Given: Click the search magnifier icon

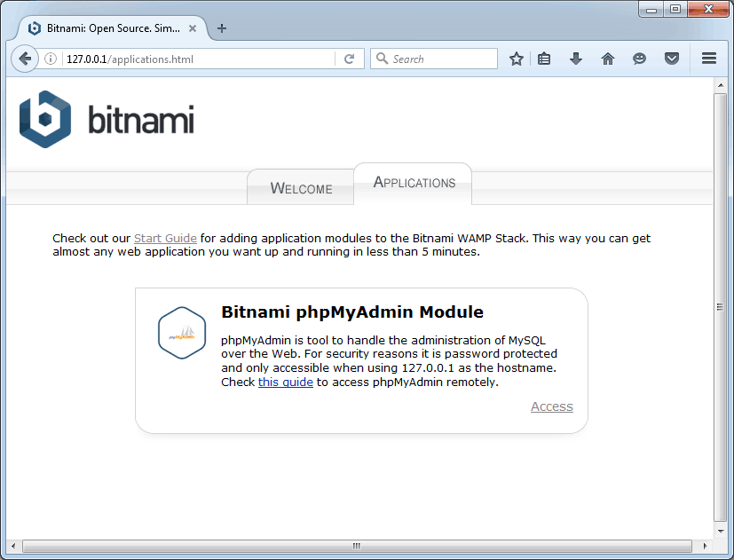Looking at the screenshot, I should point(382,59).
